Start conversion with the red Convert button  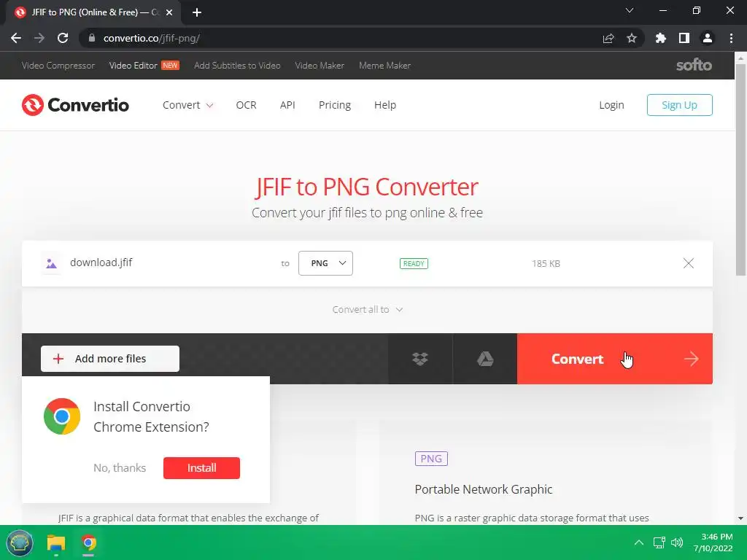[x=614, y=359]
